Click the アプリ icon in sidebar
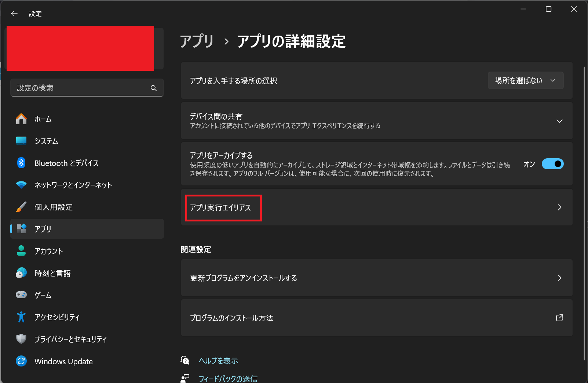Screen dimensions: 588x383 [21, 229]
